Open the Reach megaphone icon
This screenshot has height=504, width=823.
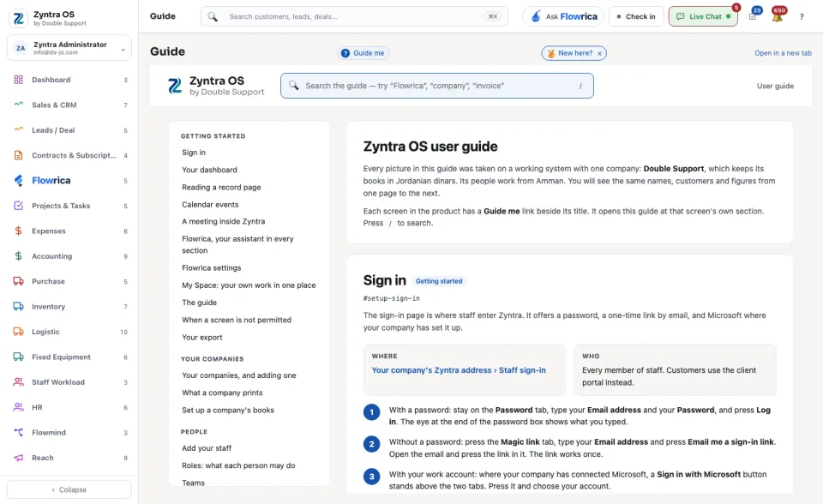(18, 457)
